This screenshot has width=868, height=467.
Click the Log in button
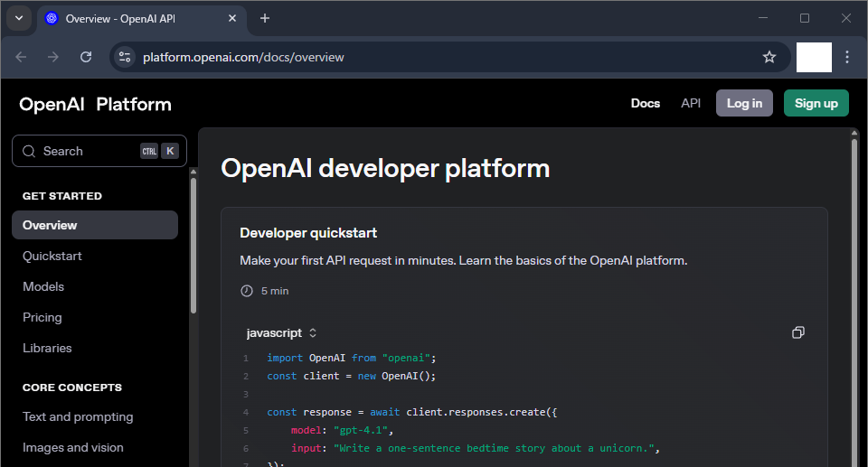[744, 103]
